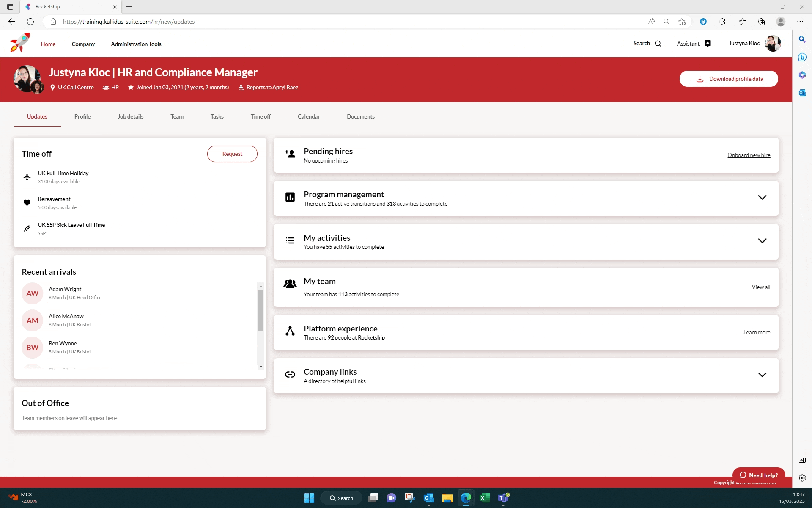Click the Pending hires add-person icon

pos(290,154)
